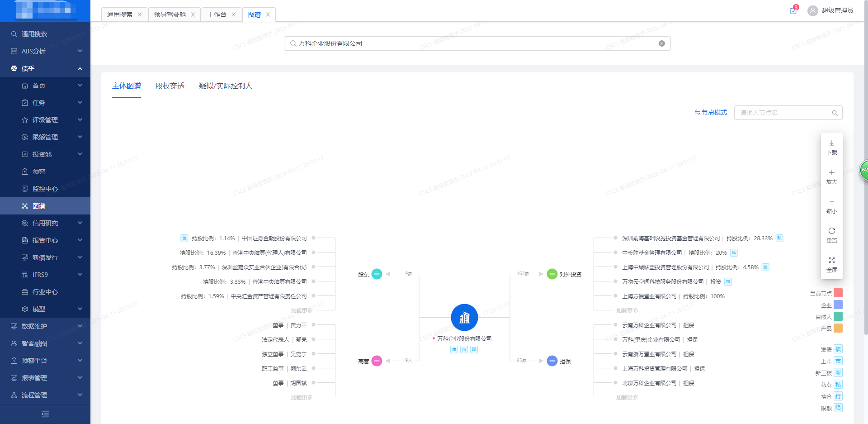Click 深圳前海基础设施投资基金管理有限公司 investment node
Viewport: 868px width, 424px height.
671,238
